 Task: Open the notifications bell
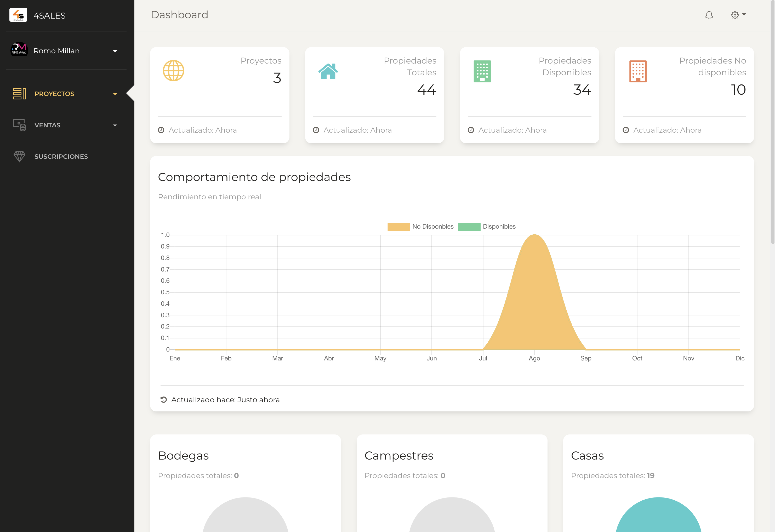click(709, 15)
